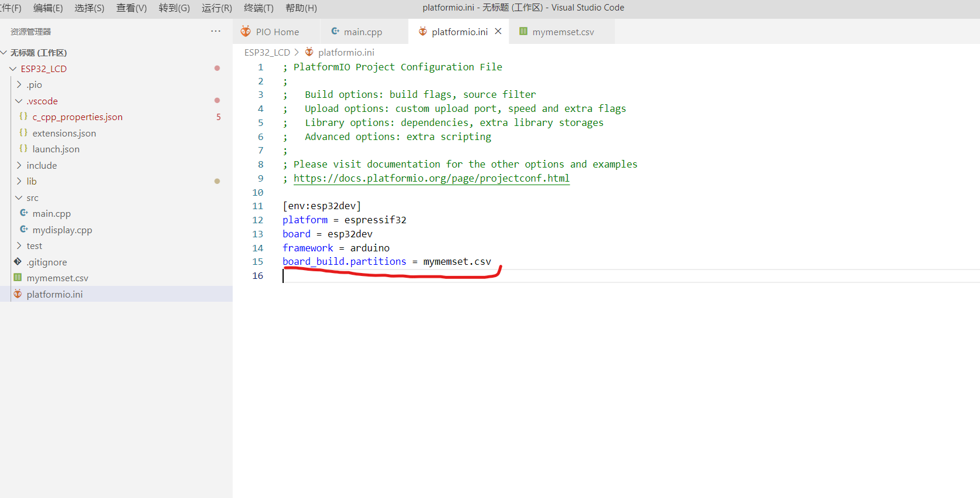Viewport: 980px width, 498px height.
Task: Click the JSON braces icon of c_cpp_properties.json
Action: 23,117
